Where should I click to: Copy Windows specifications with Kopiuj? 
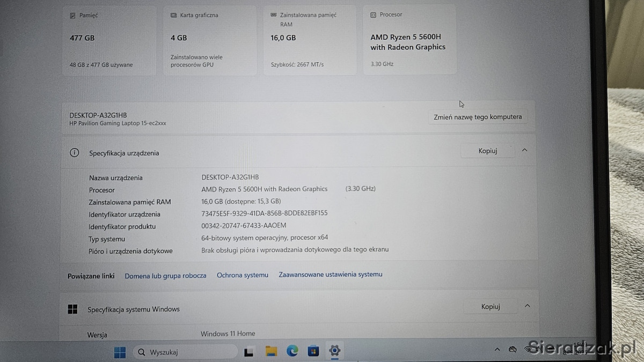click(x=491, y=307)
